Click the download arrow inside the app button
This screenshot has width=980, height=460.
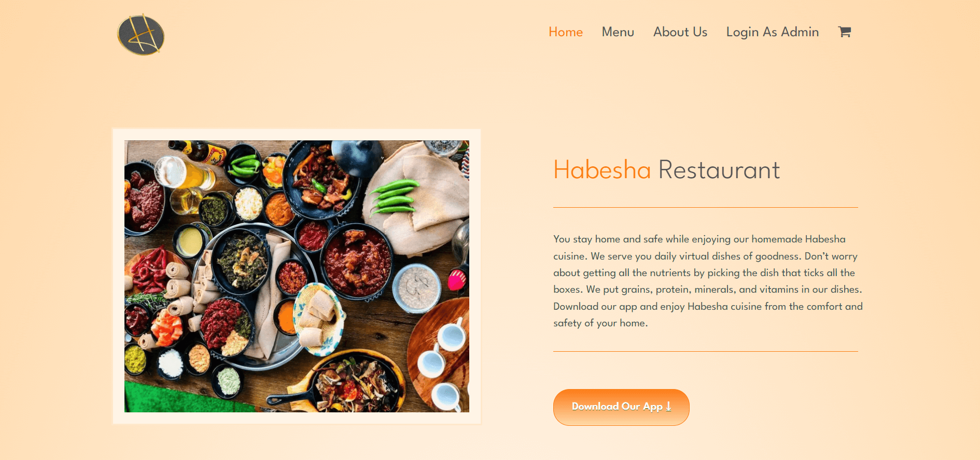[668, 407]
